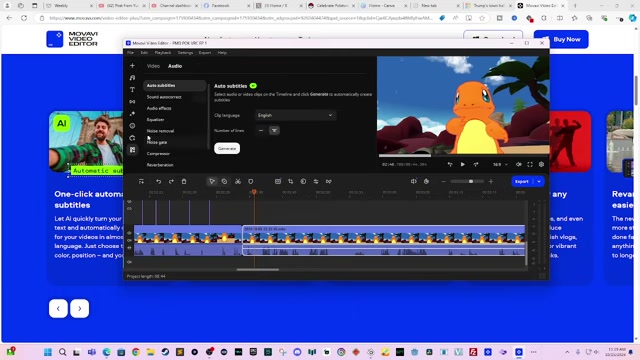This screenshot has height=360, width=640.
Task: Click the Undo arrow in timeline toolbar
Action: 158,182
